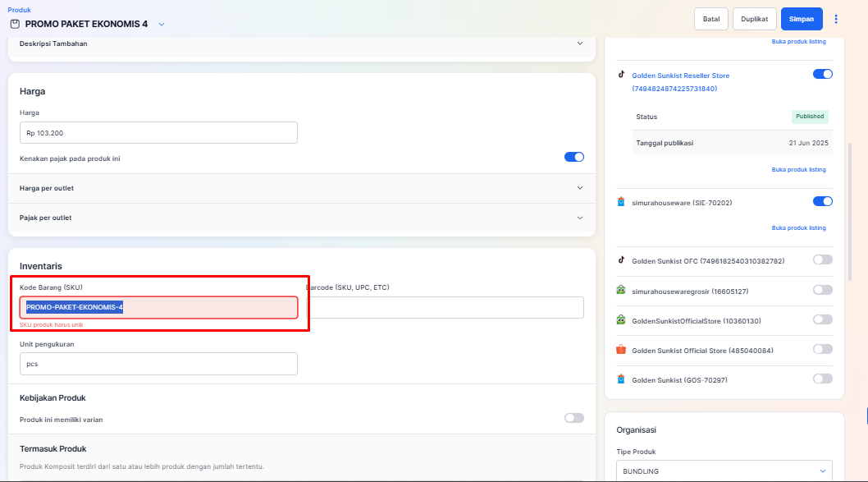The width and height of the screenshot is (868, 482).
Task: Click the Tokopedia icon beside simurahousewaregrosir
Action: [x=622, y=291]
